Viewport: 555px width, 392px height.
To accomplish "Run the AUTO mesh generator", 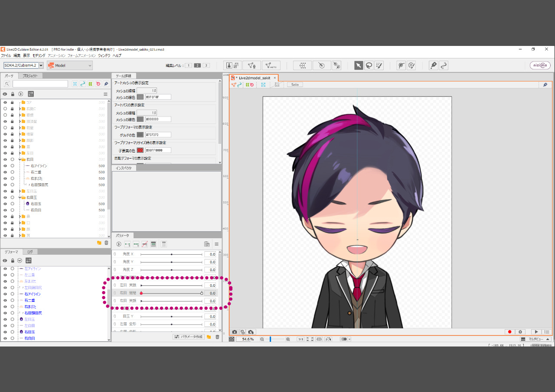I will coord(271,65).
